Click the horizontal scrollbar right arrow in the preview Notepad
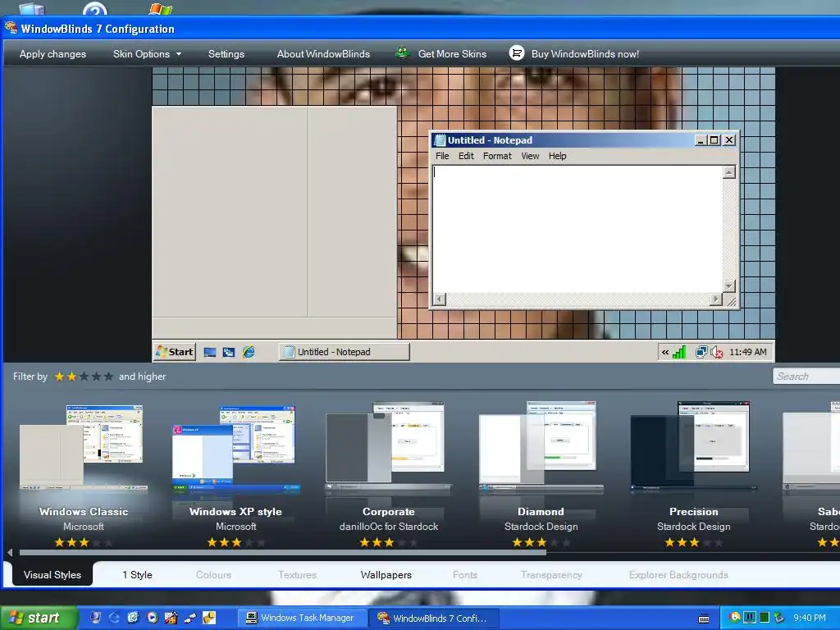Screen dimensions: 840x630 point(715,299)
